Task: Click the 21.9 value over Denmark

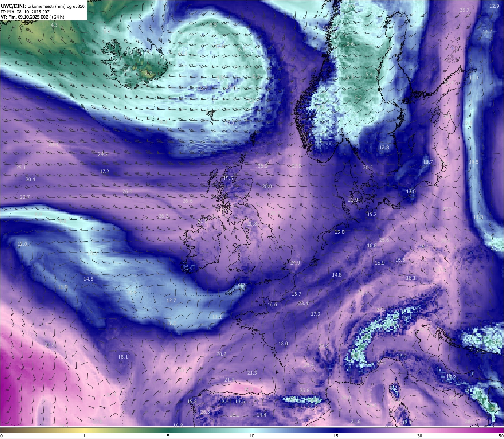Action: [x=353, y=200]
